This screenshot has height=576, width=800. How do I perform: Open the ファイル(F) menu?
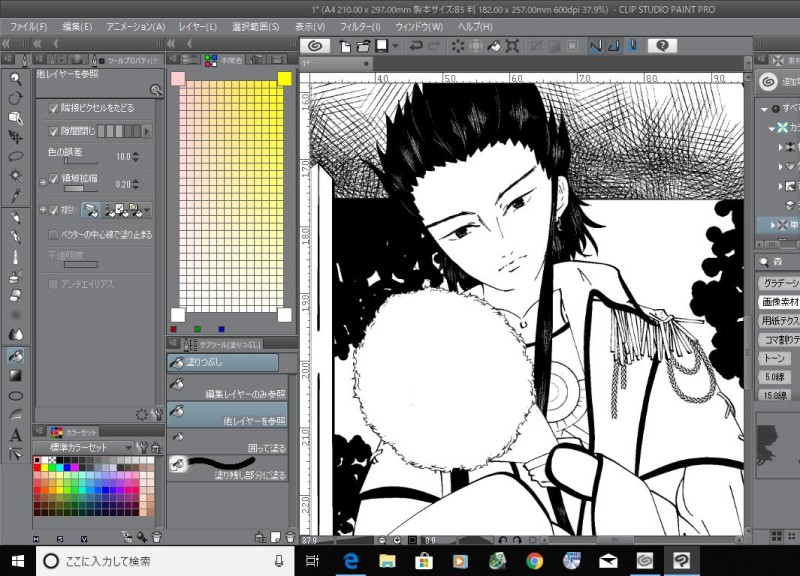click(29, 27)
